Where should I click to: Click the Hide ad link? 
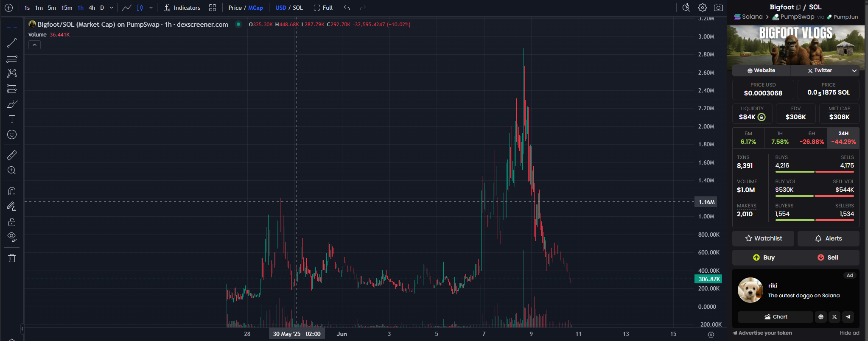point(849,333)
